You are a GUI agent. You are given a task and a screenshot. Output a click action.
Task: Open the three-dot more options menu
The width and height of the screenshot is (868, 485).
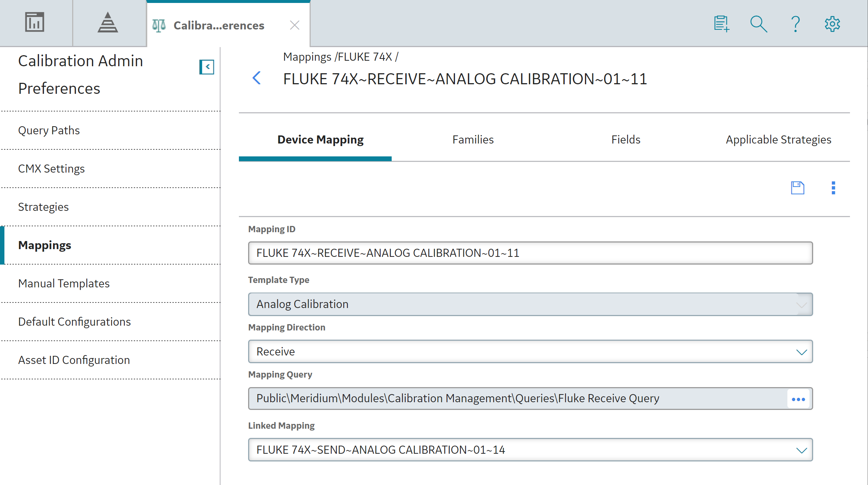coord(833,188)
